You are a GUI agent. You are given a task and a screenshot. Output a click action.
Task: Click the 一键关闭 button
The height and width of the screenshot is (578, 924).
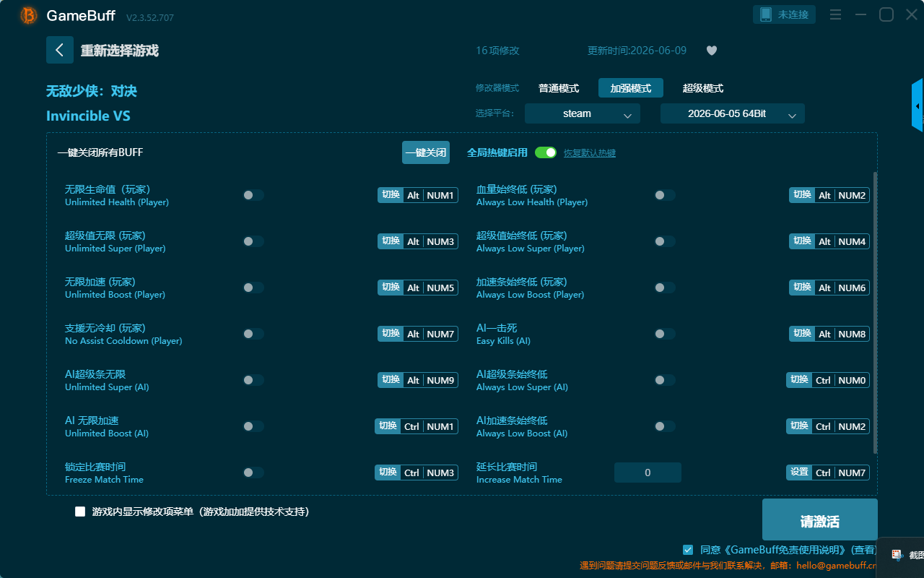426,152
